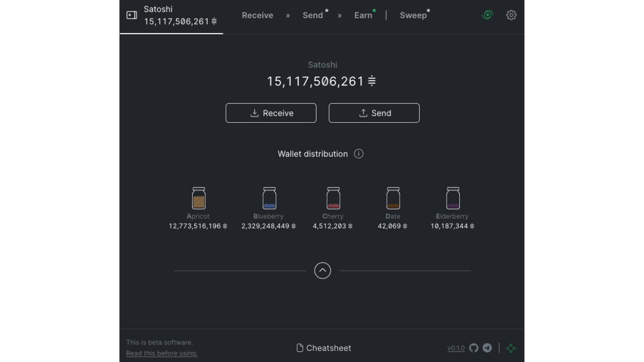Open the v0.1.0 version link
The width and height of the screenshot is (644, 362).
tap(456, 348)
